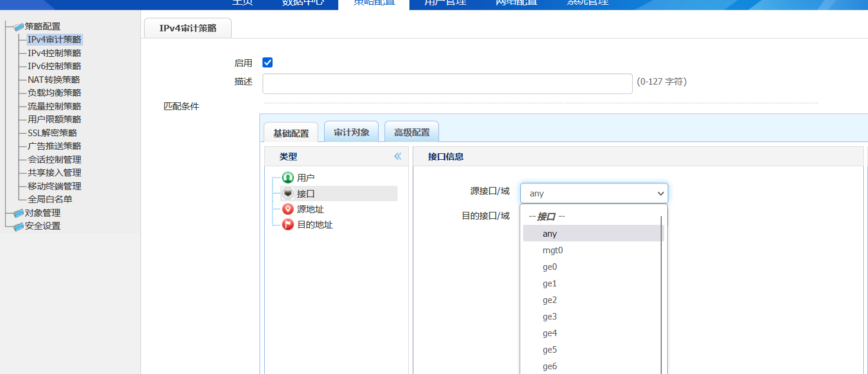
Task: Choose ge2 in interface list
Action: click(x=593, y=300)
